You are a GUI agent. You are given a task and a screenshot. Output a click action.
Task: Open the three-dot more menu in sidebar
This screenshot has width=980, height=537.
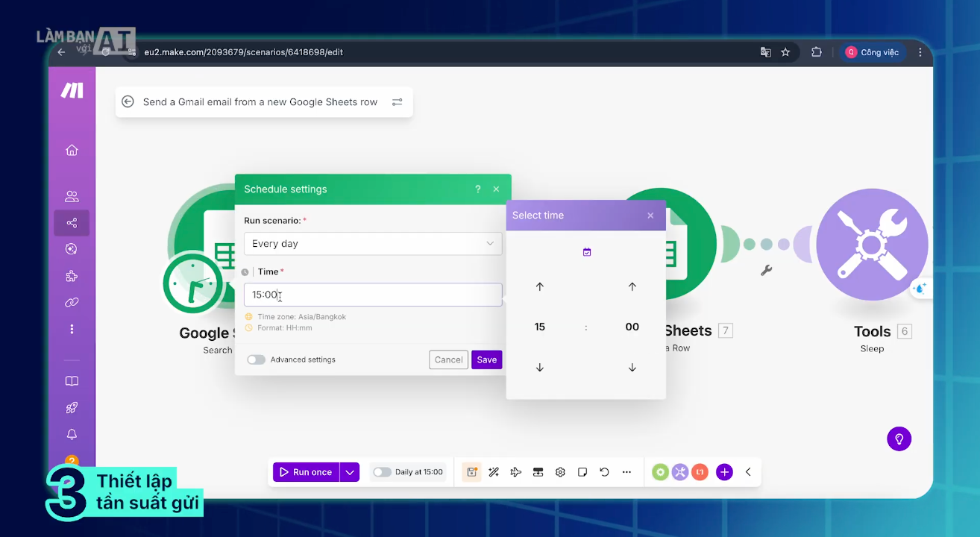tap(72, 329)
